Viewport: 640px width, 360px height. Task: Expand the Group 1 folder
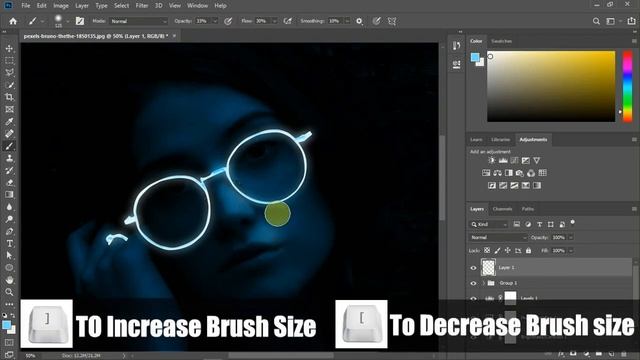[x=484, y=283]
